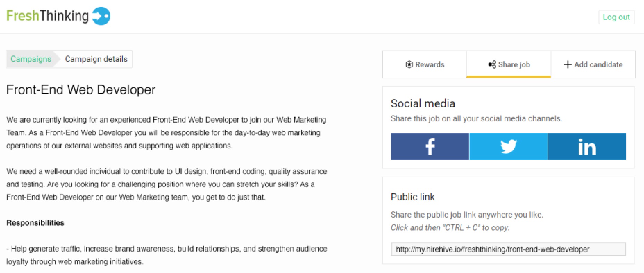Screen dimensions: 644x273
Task: Click the Responsibilities bold heading
Action: tap(35, 223)
